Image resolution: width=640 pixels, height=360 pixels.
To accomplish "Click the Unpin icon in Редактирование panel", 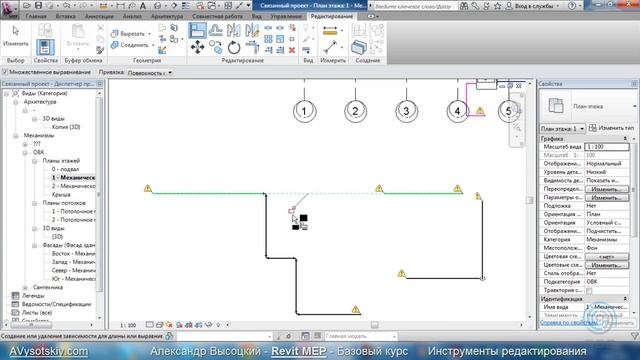I will [x=292, y=28].
